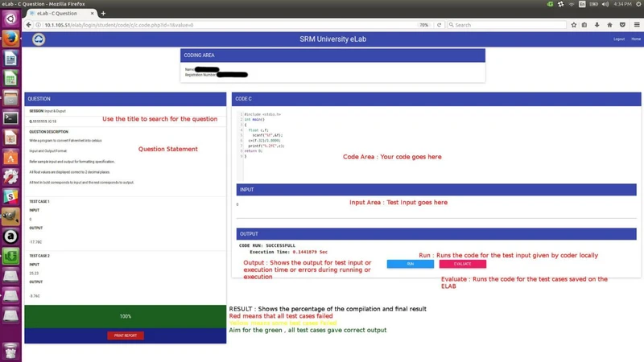
Task: Open the Terminal from the Ubuntu dock
Action: [x=10, y=118]
